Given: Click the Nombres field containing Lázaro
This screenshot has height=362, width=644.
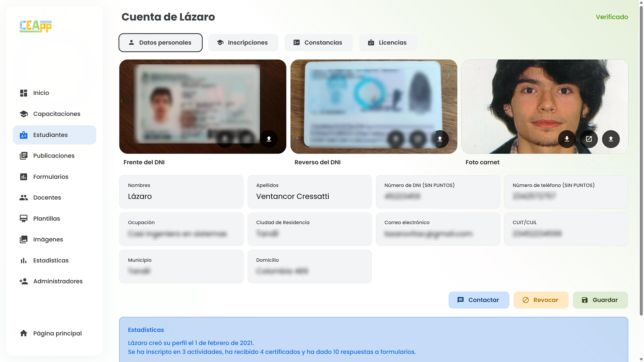Looking at the screenshot, I should click(x=181, y=192).
